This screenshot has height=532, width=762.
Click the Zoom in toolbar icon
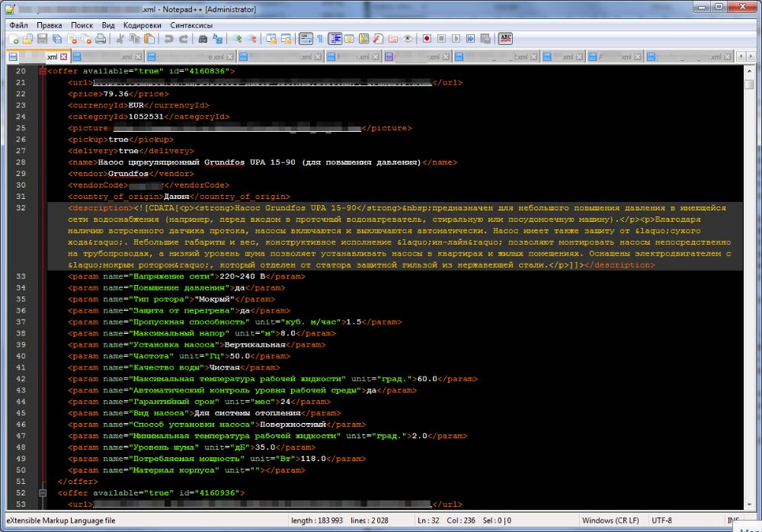tap(238, 38)
